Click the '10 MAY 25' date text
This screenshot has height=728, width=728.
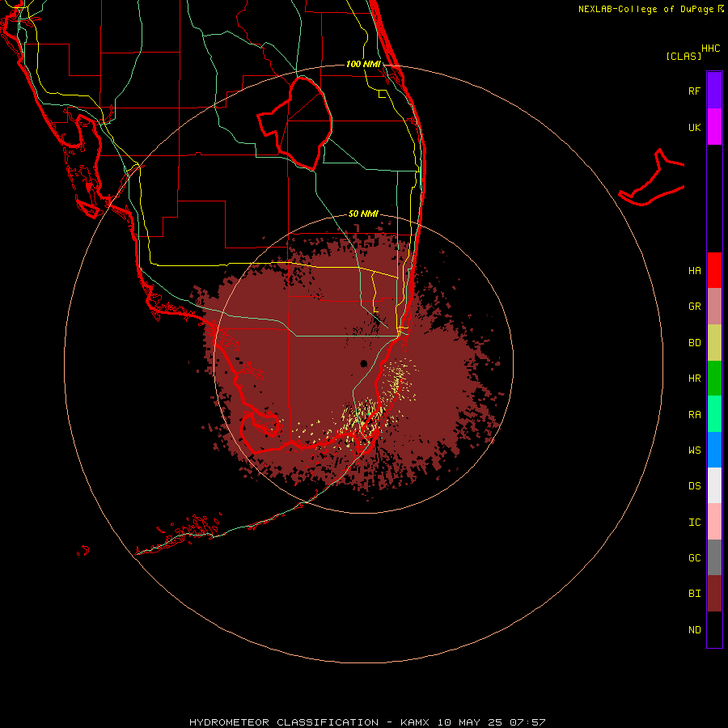(471, 722)
